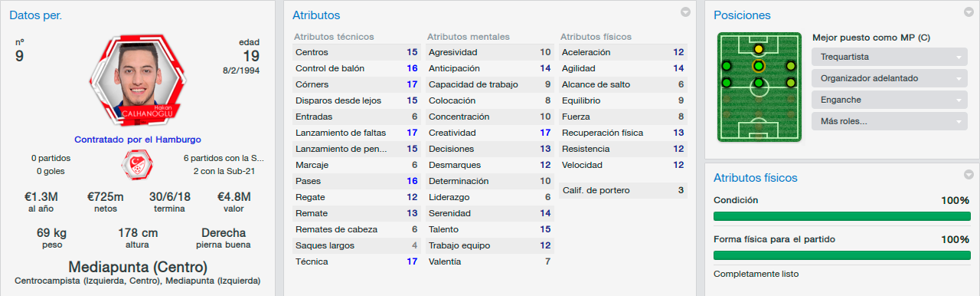The image size is (980, 296).
Task: Select the Lanzamiento de faltas attribute row
Action: (357, 133)
